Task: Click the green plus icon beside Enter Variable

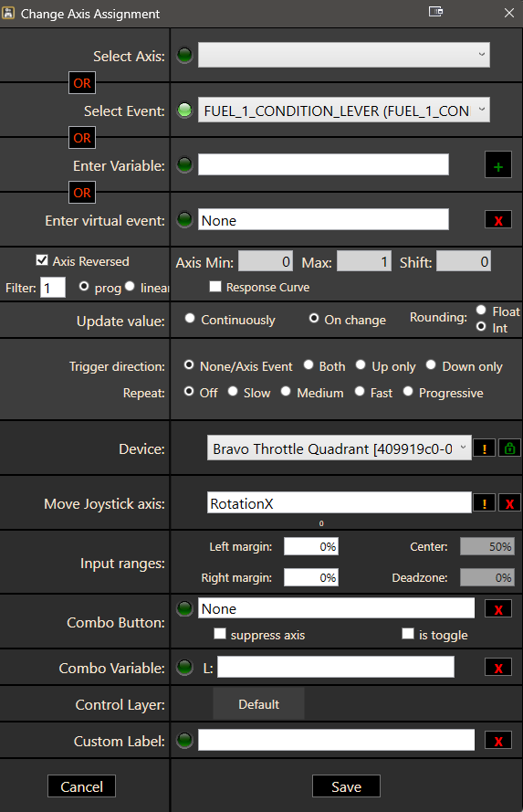Action: [x=497, y=165]
